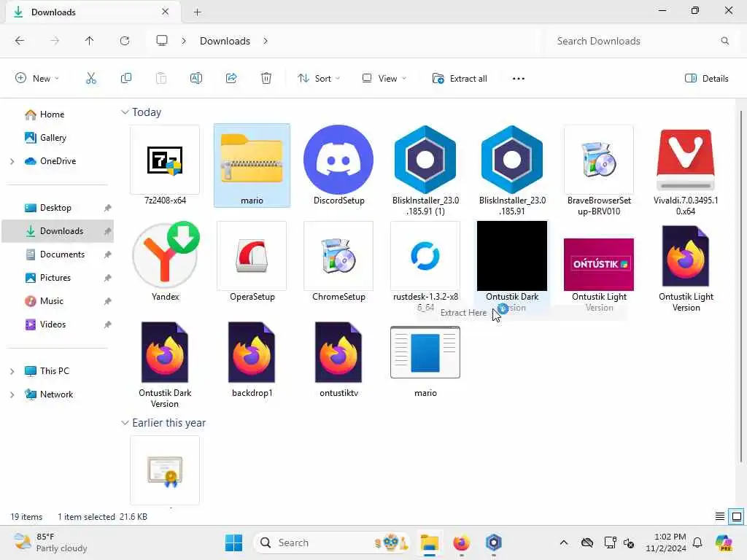
Task: Select the OperaSetup file
Action: tap(252, 262)
